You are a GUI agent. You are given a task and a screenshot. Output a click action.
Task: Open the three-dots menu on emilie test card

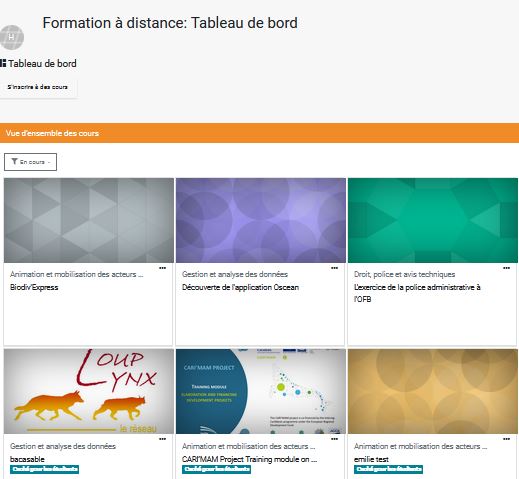[x=506, y=439]
